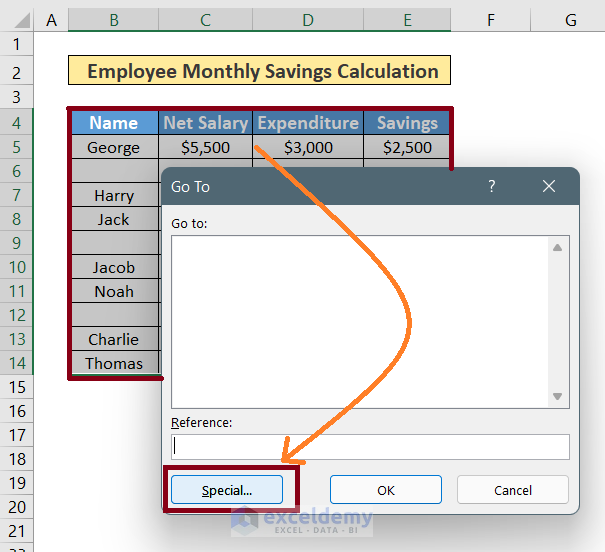Screen dimensions: 605x552
Task: Select row 7 header
Action: [16, 195]
